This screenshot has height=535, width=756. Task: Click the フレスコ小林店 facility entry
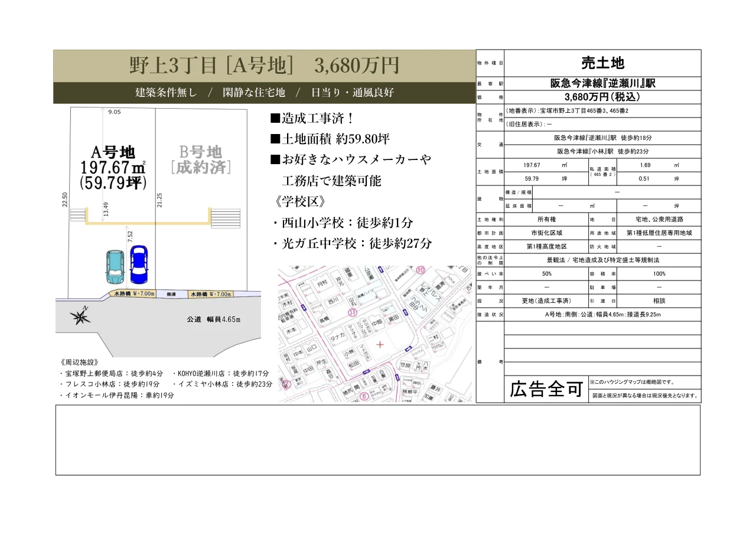[x=109, y=384]
